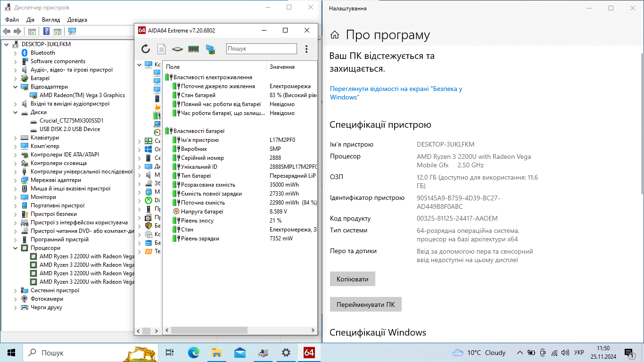Click the AIDA64 refresh toolbar icon
This screenshot has width=644, height=362.
(x=146, y=49)
